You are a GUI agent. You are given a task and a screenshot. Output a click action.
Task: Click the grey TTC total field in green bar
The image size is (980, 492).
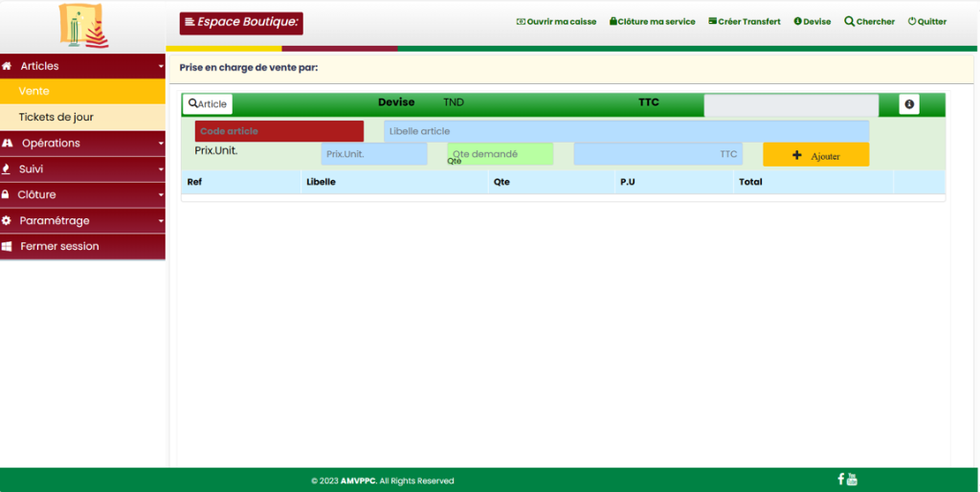[x=791, y=105]
